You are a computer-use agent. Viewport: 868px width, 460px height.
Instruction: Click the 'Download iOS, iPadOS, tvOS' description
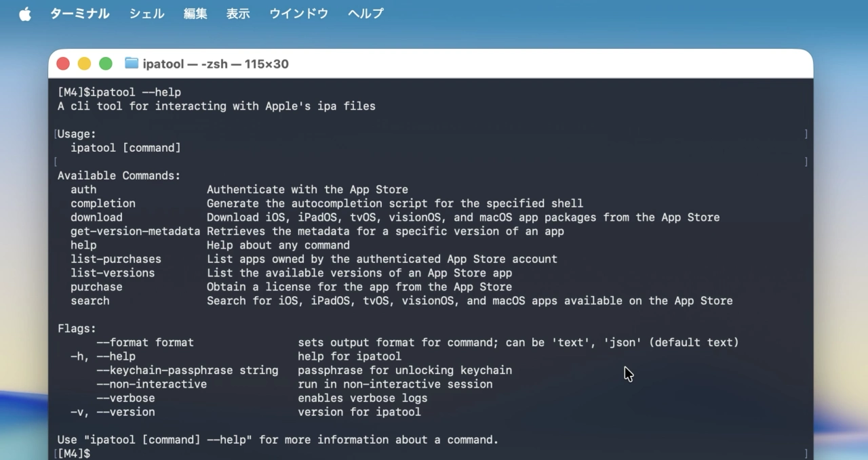463,217
